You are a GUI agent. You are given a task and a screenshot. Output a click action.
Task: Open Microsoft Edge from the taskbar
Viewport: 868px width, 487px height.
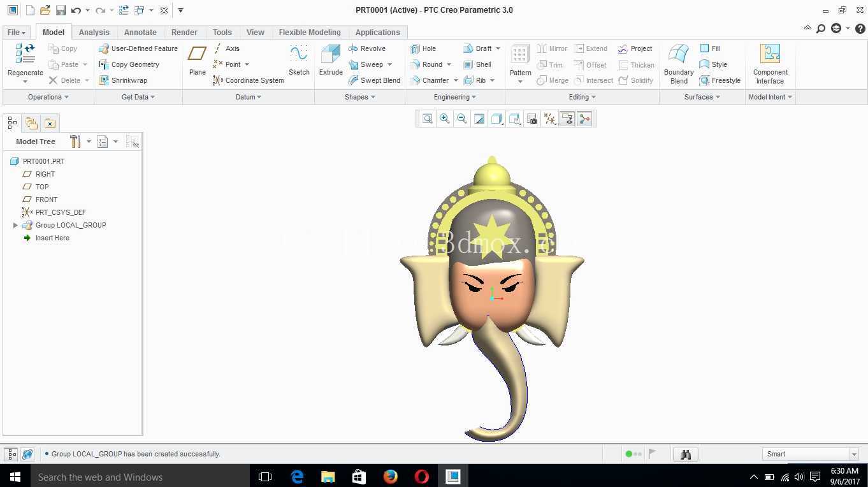[x=297, y=477]
